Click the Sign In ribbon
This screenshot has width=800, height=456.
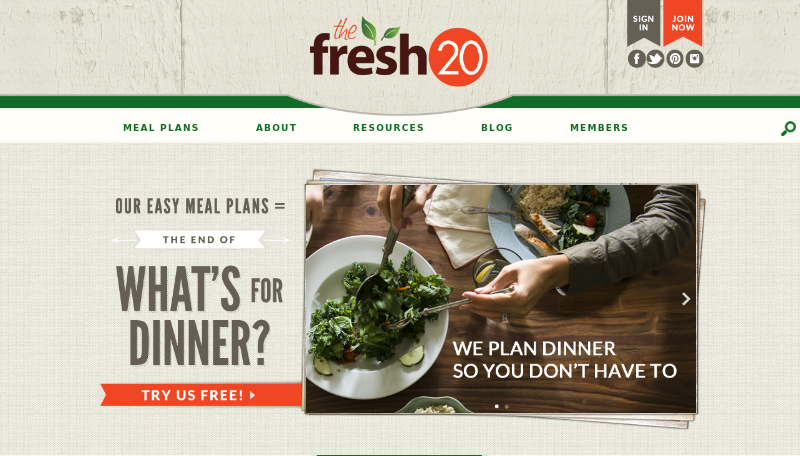[643, 22]
